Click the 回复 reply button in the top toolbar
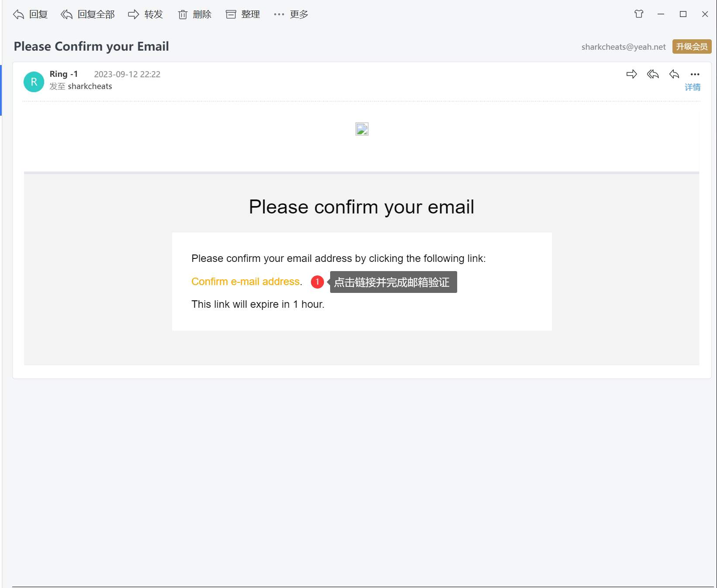 click(x=30, y=14)
